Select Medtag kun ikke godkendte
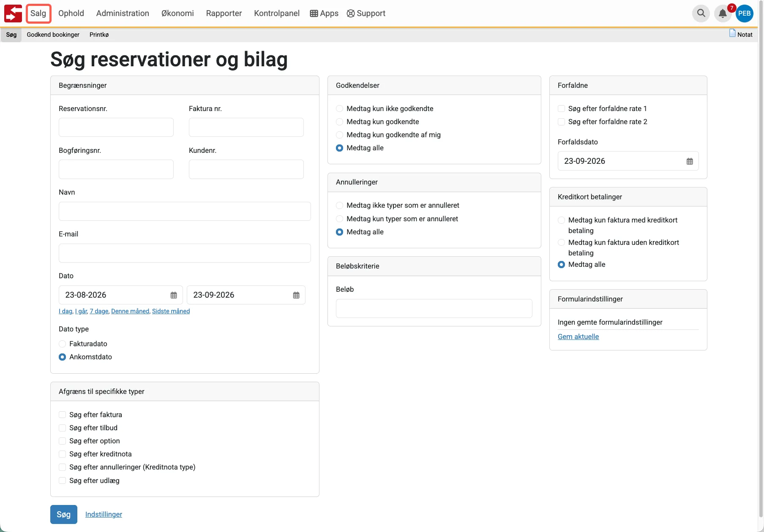The image size is (764, 532). (339, 109)
